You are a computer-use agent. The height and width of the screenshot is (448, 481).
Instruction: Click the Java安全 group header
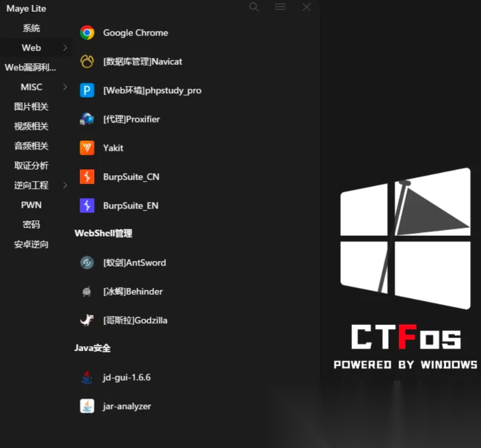pyautogui.click(x=93, y=348)
